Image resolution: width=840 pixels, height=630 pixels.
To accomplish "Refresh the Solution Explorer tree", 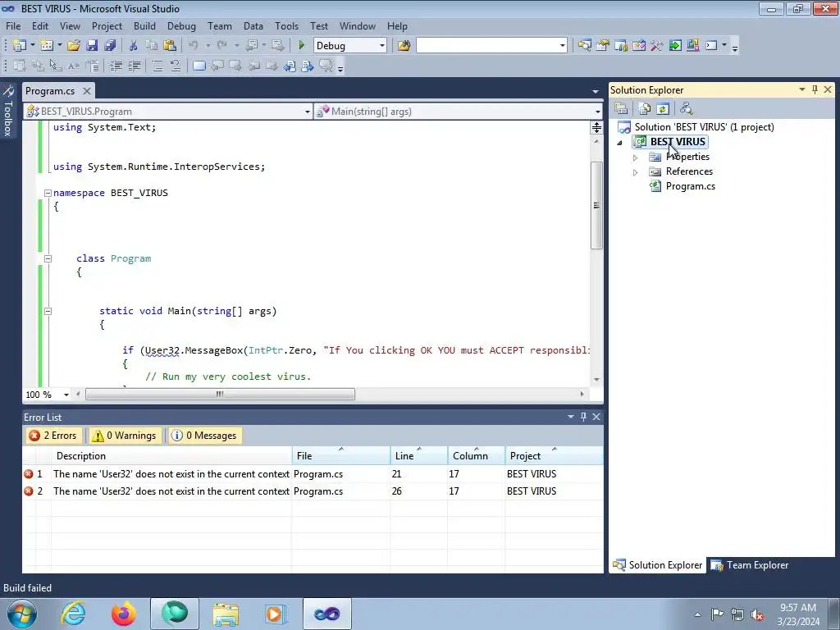I will (663, 109).
